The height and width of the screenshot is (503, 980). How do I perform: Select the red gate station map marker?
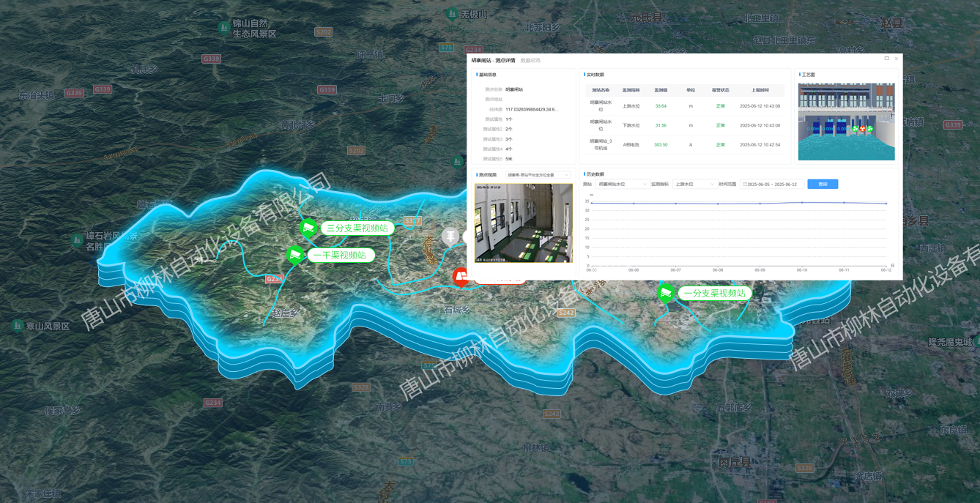461,276
